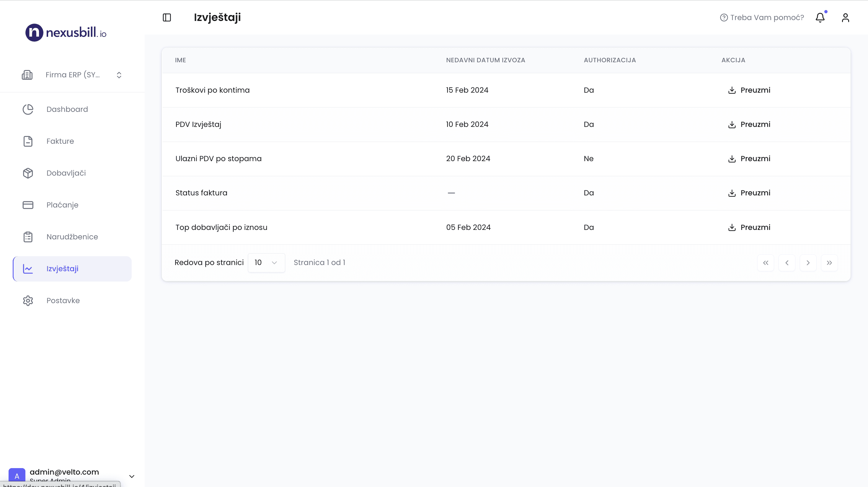Click the nexusbill.io logo
The height and width of the screenshot is (487, 868).
[x=66, y=33]
